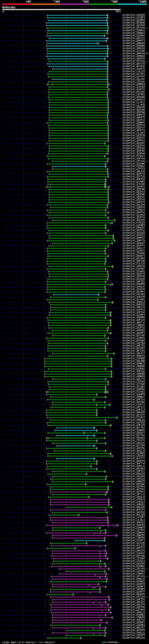Open hit UniRef100_O24462
149x644 pixels.
133,271
